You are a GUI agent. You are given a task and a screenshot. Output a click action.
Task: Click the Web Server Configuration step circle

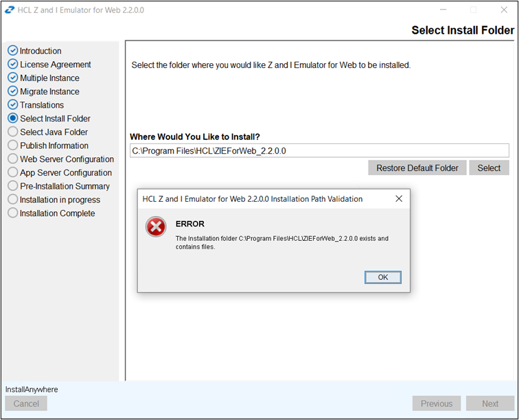tap(12, 159)
